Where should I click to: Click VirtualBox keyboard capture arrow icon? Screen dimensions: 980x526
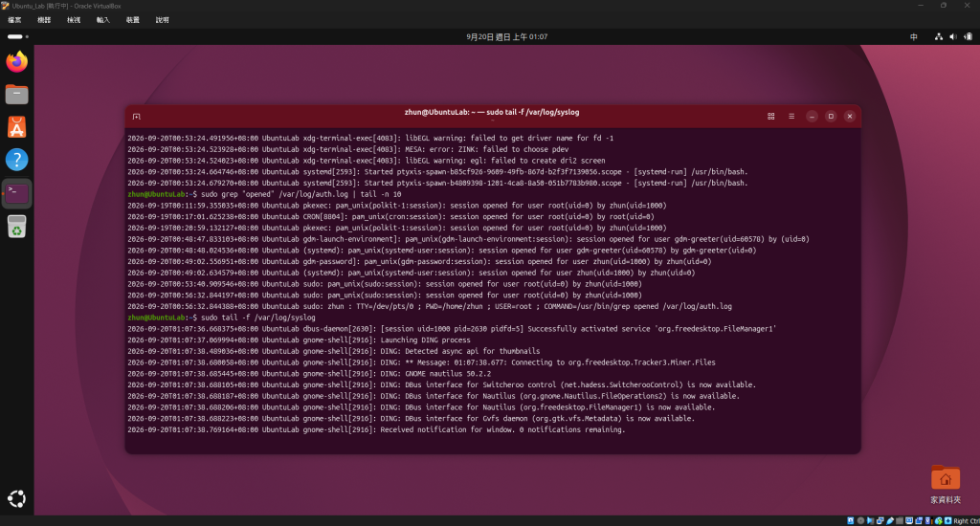pyautogui.click(x=948, y=520)
